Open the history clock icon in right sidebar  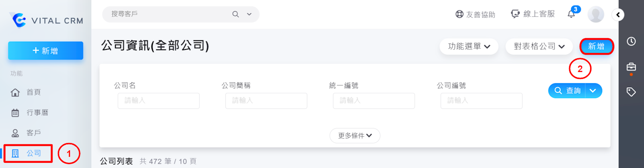coord(631,41)
